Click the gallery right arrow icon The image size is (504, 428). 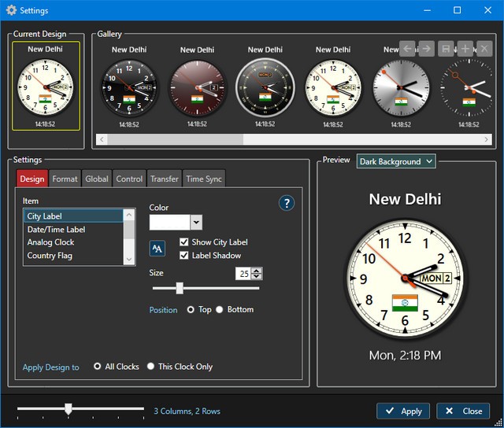click(426, 49)
